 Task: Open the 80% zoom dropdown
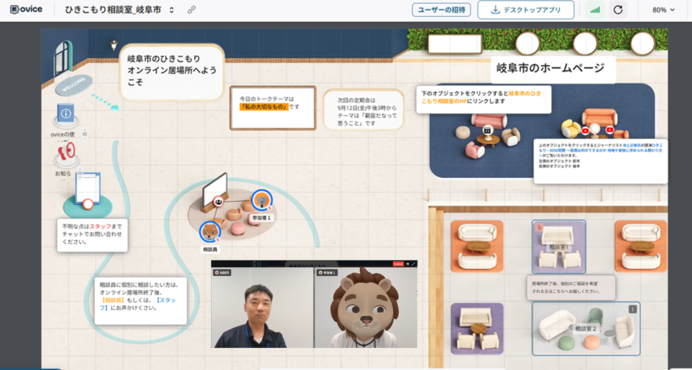[663, 10]
